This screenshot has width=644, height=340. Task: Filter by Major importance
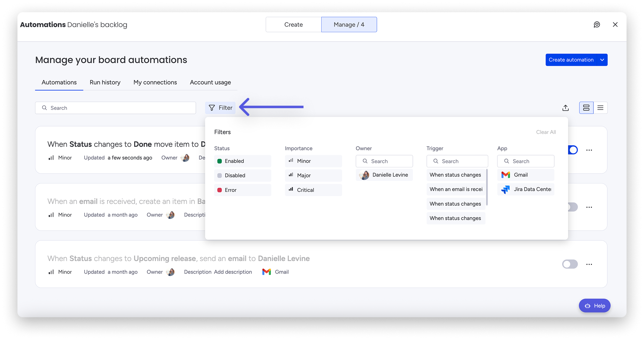313,175
